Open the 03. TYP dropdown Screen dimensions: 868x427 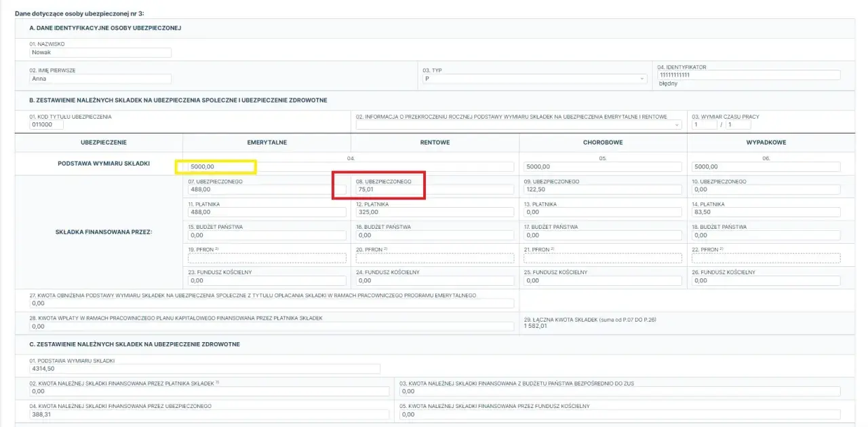click(534, 79)
